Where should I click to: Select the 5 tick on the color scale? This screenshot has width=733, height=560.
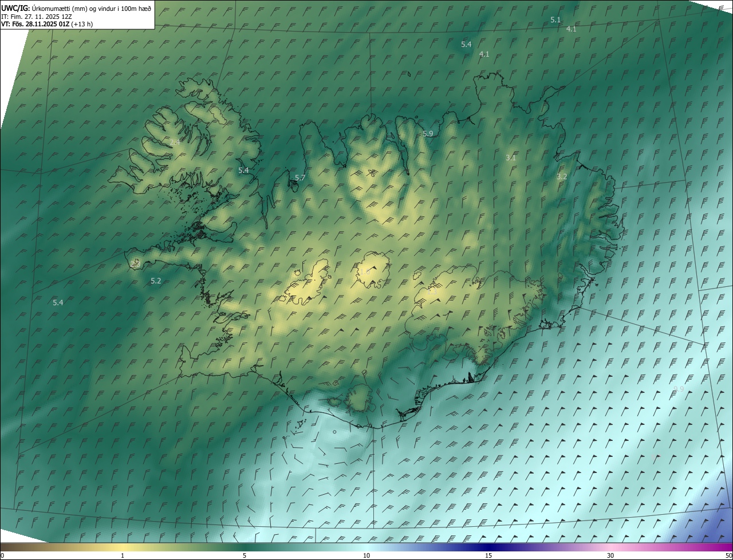245,555
